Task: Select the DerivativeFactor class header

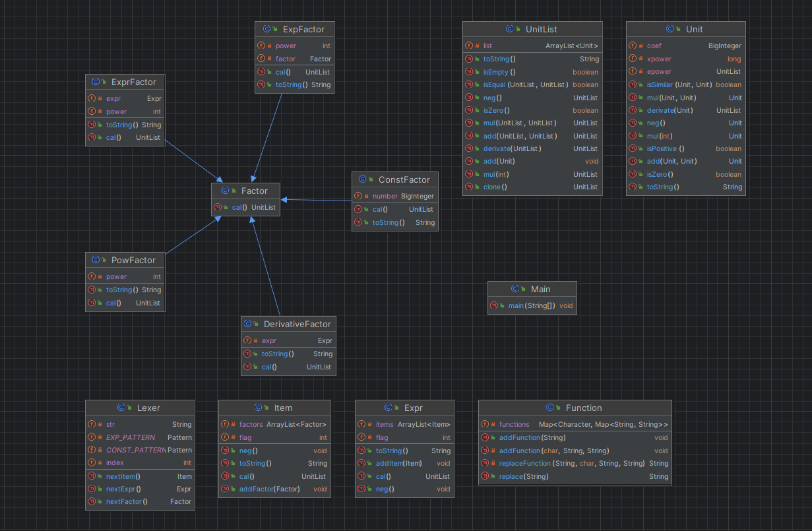Action: click(x=288, y=324)
